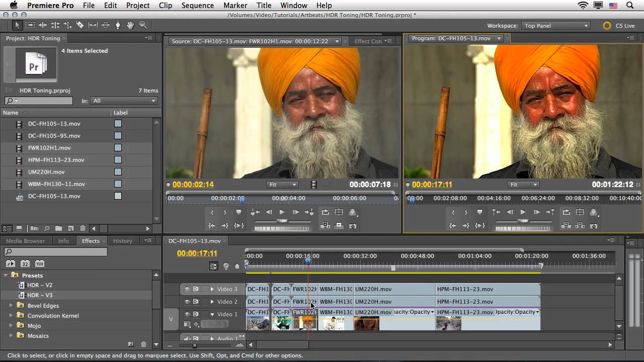Toggle the Video 1 track lock box
The height and width of the screenshot is (362, 644).
pos(205,314)
